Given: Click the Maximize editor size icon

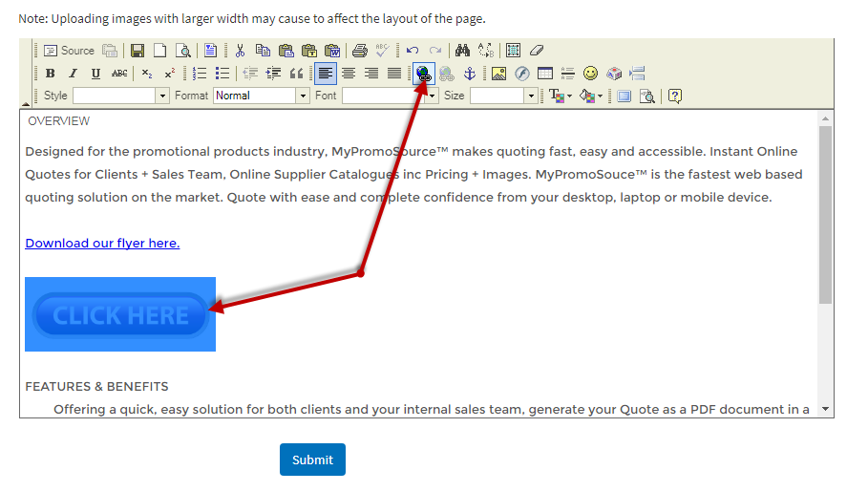Looking at the screenshot, I should point(624,96).
